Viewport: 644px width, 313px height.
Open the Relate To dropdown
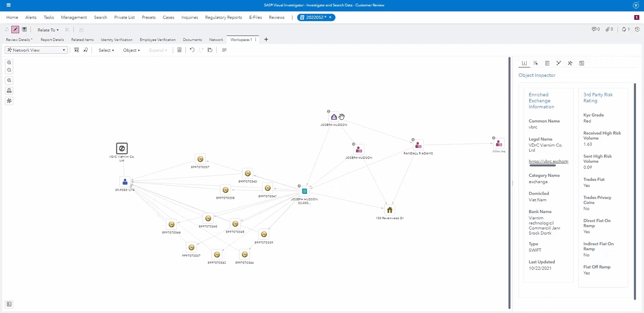[48, 30]
